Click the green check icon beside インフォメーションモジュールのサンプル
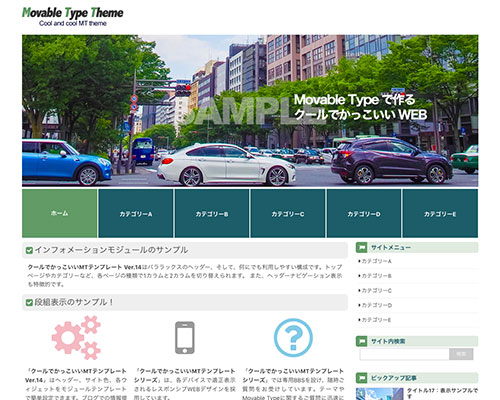 coord(29,250)
